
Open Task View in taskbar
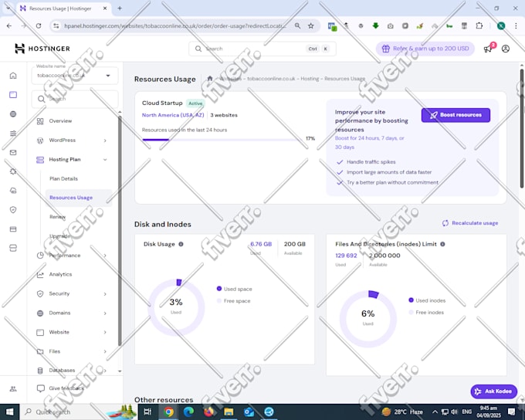pyautogui.click(x=147, y=412)
